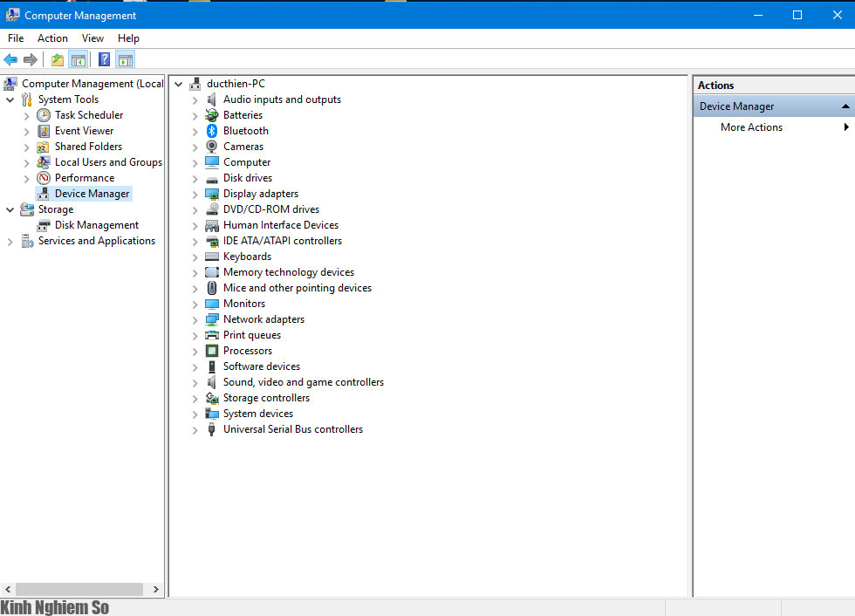Open the View menu

coord(92,38)
